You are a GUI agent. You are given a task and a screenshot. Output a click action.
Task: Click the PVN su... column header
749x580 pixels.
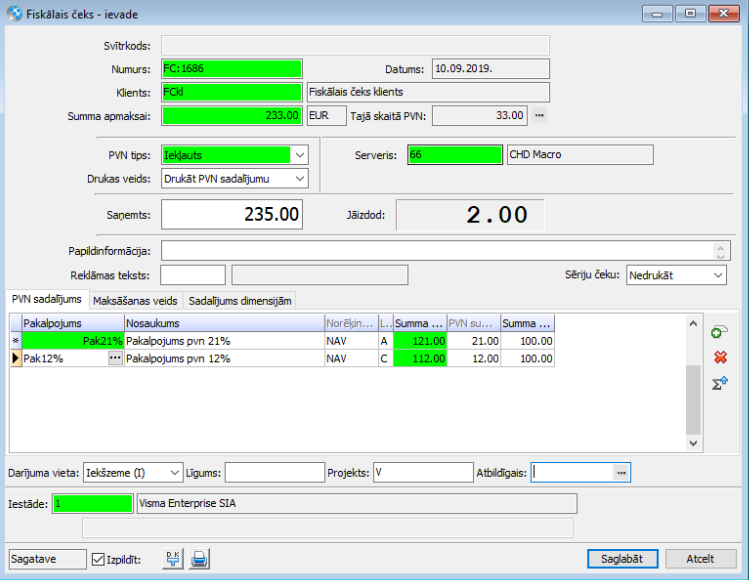coord(473,323)
